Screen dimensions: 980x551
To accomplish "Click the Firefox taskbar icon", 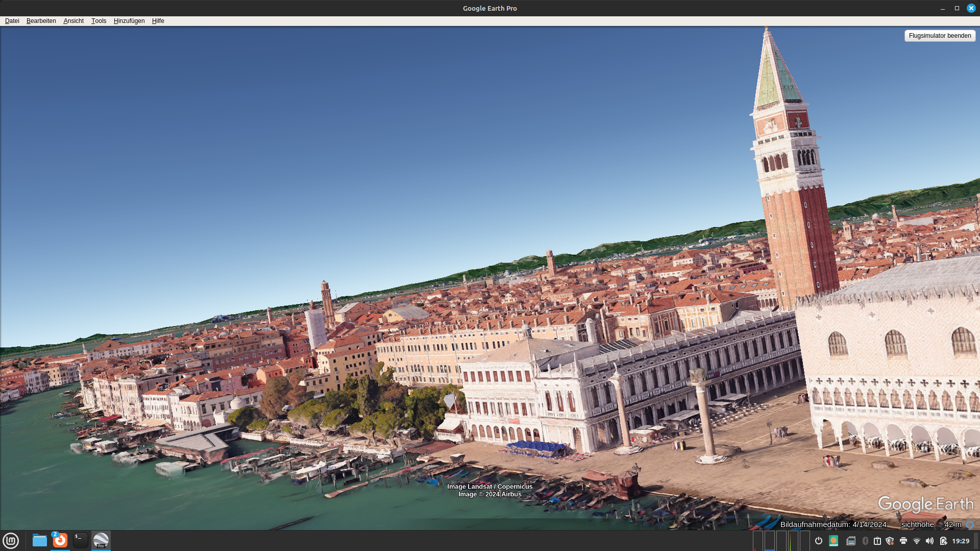I will coord(60,540).
